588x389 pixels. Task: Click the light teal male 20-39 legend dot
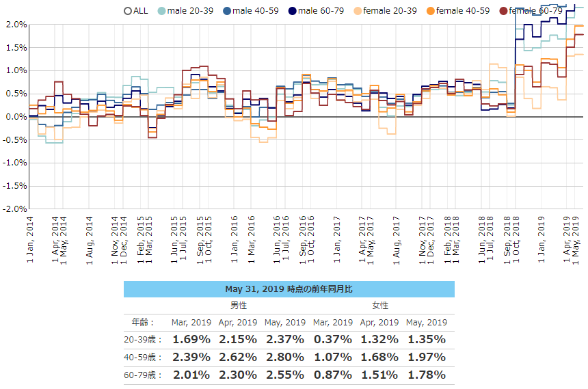[x=162, y=10]
